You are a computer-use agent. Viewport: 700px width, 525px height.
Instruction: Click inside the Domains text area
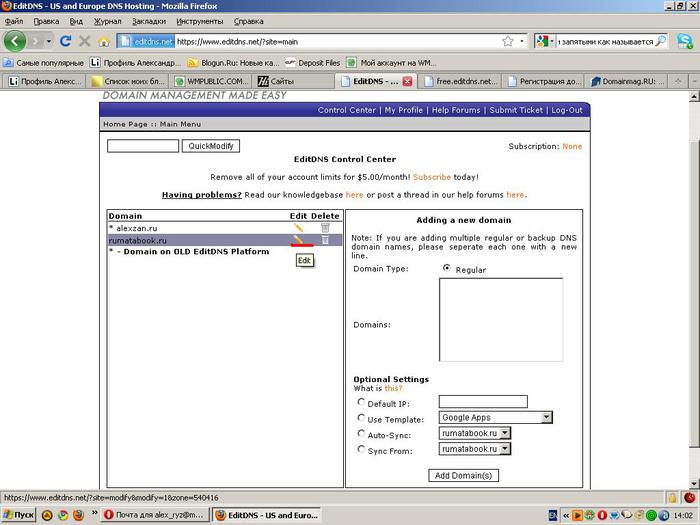click(501, 320)
